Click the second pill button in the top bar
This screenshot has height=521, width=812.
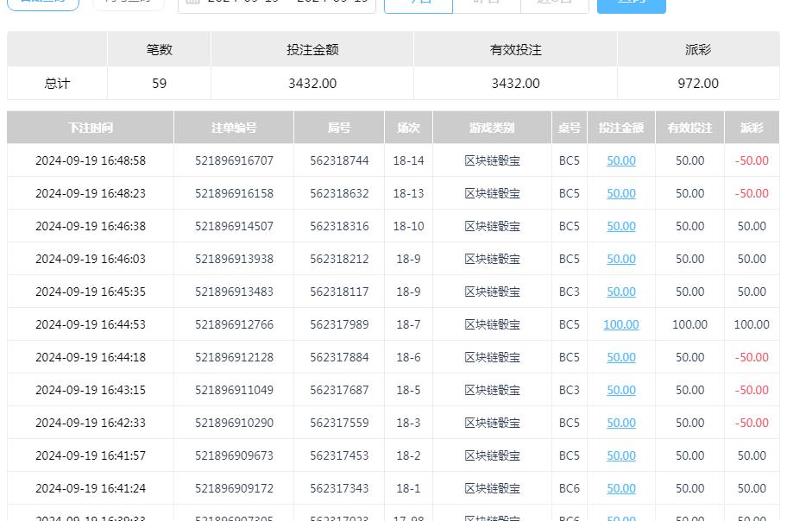[x=128, y=4]
